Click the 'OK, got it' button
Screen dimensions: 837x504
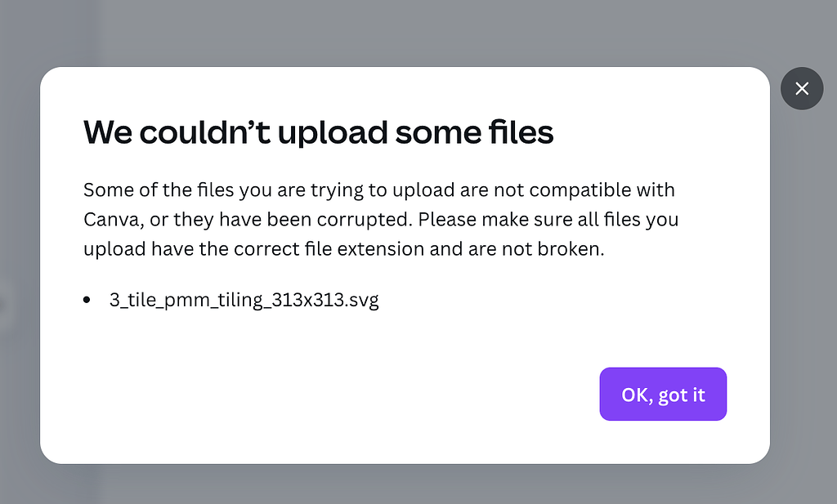[x=663, y=395]
